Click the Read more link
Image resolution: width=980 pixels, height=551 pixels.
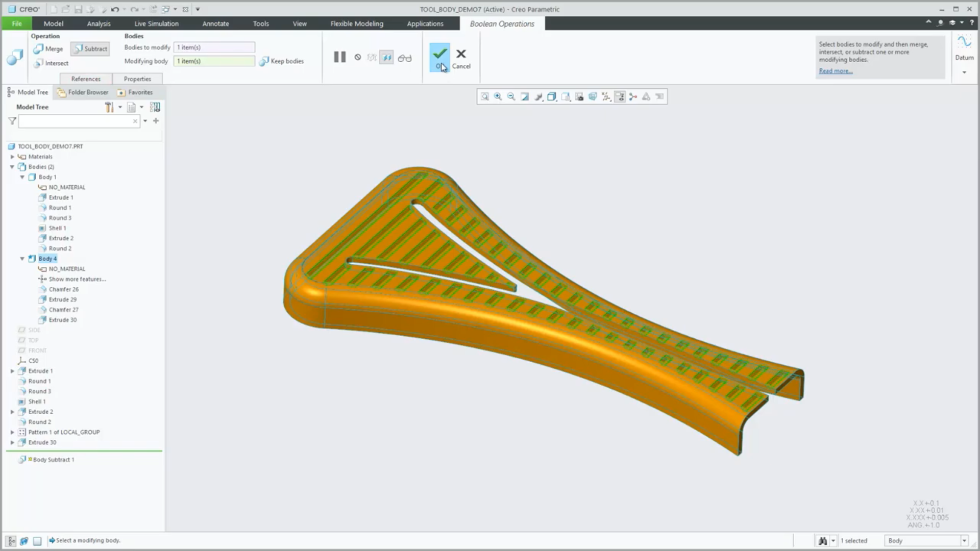pos(836,71)
